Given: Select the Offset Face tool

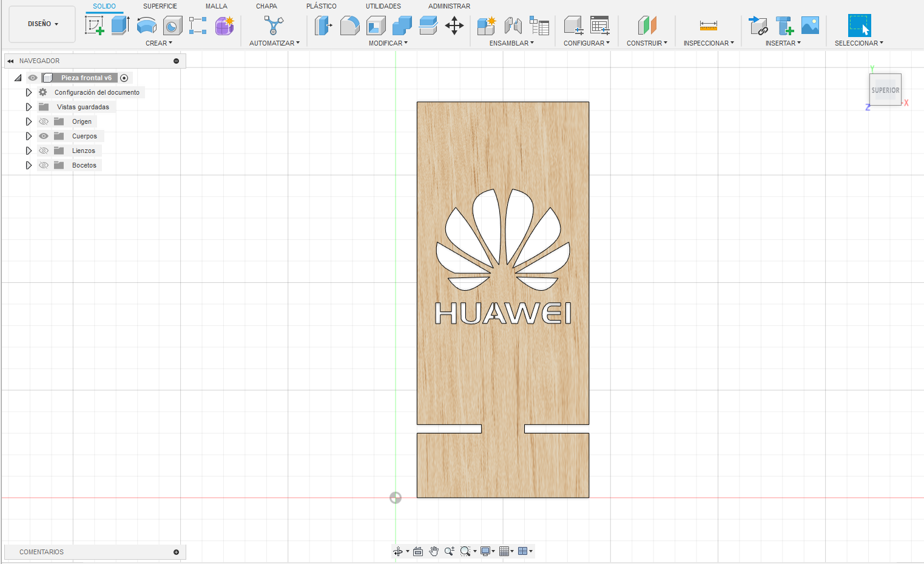Looking at the screenshot, I should pos(428,25).
